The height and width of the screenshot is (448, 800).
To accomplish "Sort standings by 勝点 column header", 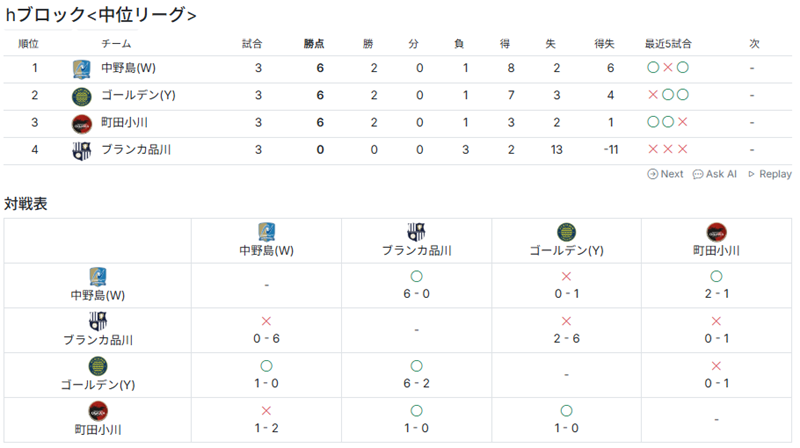I will [314, 44].
